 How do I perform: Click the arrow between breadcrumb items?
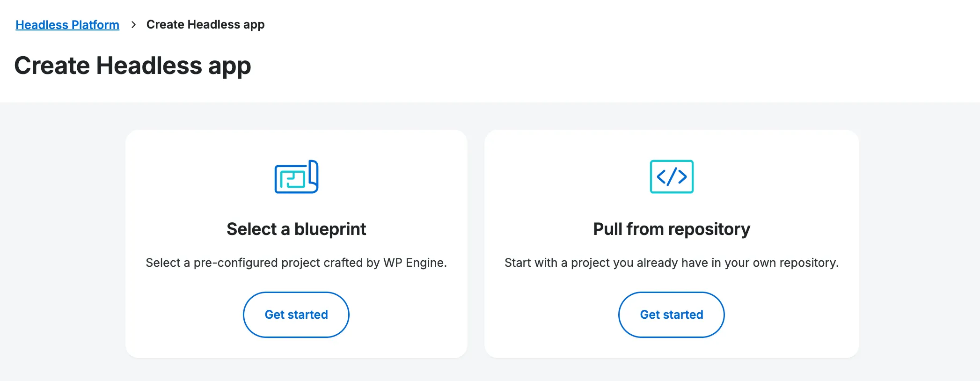[x=134, y=24]
